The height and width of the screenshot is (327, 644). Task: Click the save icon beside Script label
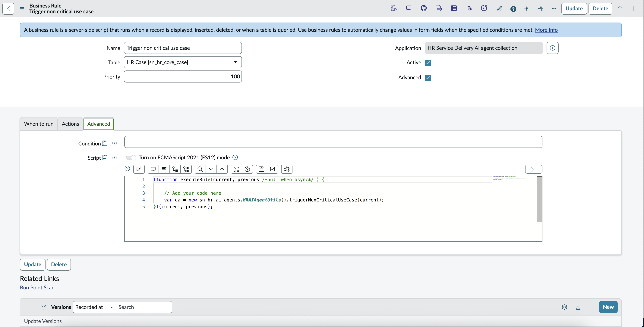click(x=105, y=158)
